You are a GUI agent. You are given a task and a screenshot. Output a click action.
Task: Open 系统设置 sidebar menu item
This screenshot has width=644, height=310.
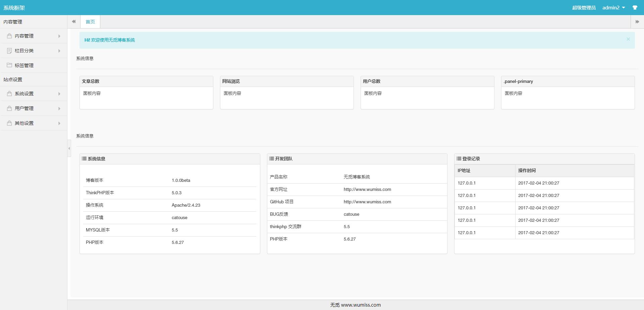coord(34,94)
